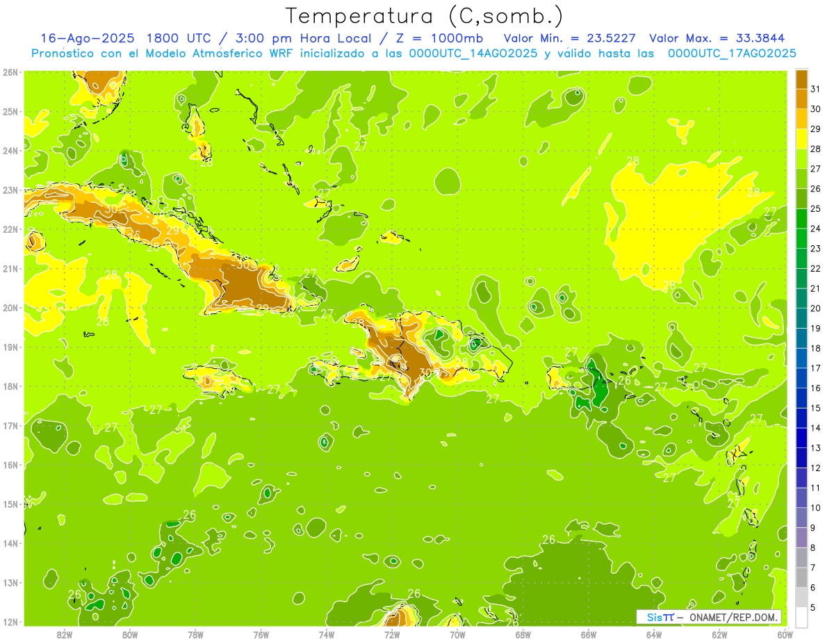This screenshot has height=644, width=834.
Task: Click the "0000UTC_17AGO2025" valid-until time
Action: [x=732, y=53]
